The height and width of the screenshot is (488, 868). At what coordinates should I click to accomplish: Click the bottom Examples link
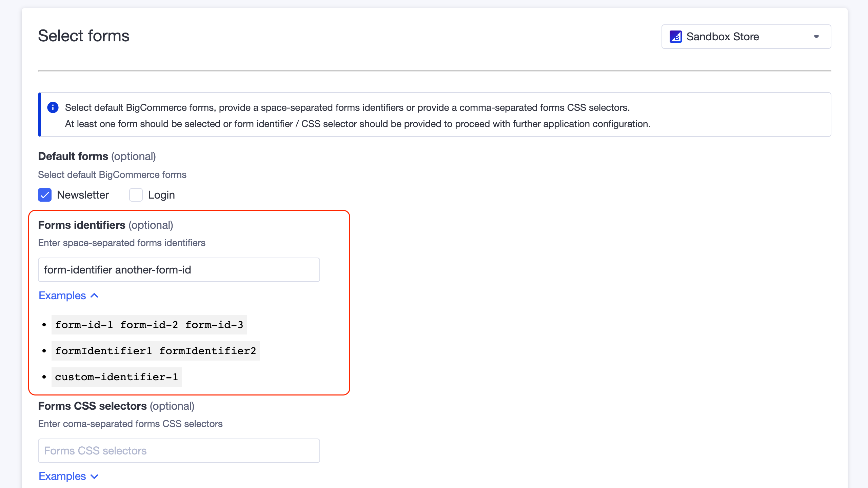pyautogui.click(x=62, y=476)
